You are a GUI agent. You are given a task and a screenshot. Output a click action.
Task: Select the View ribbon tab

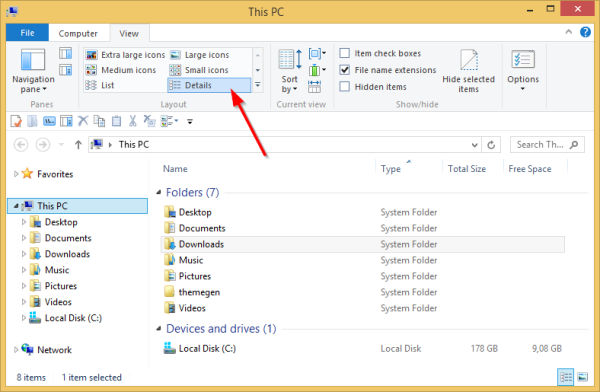coord(129,33)
